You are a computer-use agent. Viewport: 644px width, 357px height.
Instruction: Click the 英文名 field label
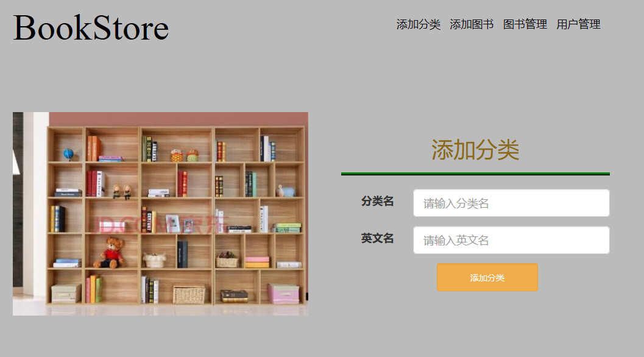[x=378, y=238]
